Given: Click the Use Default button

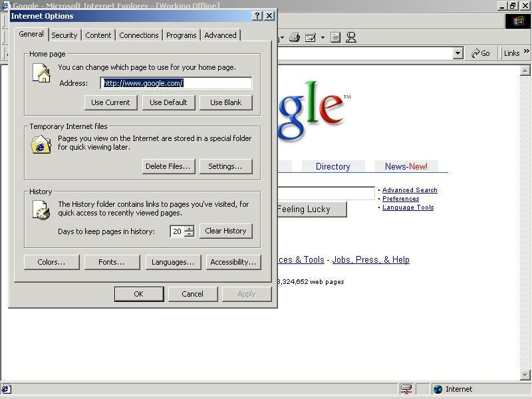Looking at the screenshot, I should (x=168, y=102).
